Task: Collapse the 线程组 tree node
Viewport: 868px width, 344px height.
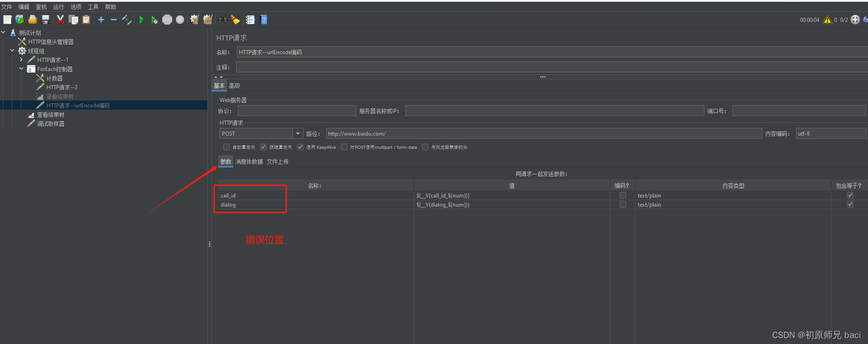Action: 12,51
